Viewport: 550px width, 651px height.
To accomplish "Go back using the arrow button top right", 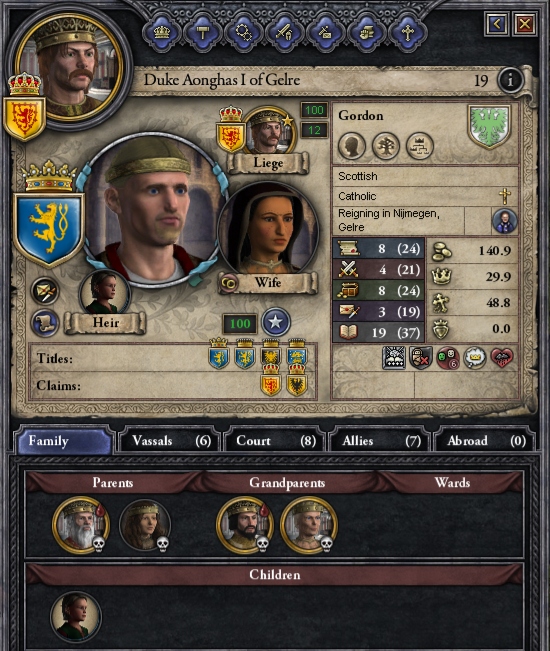I will pyautogui.click(x=496, y=24).
